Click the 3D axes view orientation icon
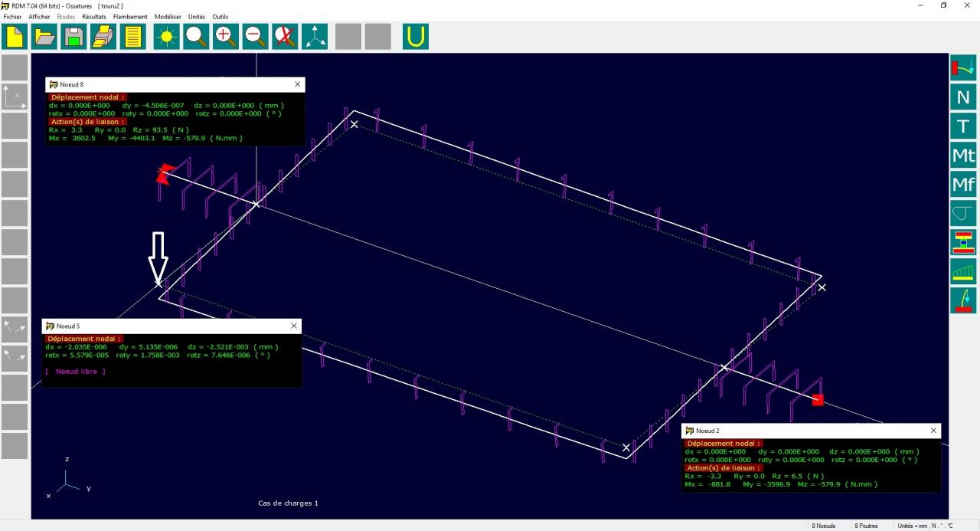980x531 pixels. pos(315,37)
